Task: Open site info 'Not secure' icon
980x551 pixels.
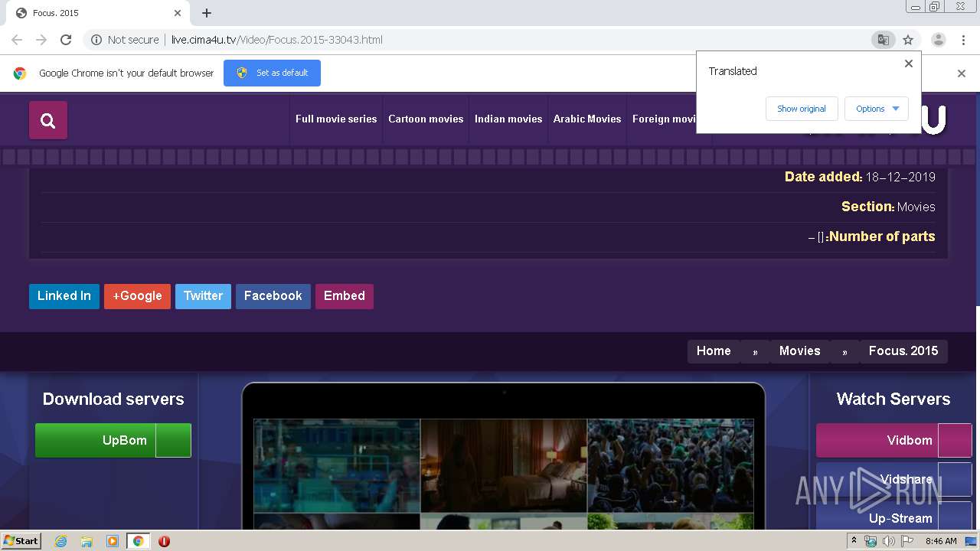Action: 96,40
